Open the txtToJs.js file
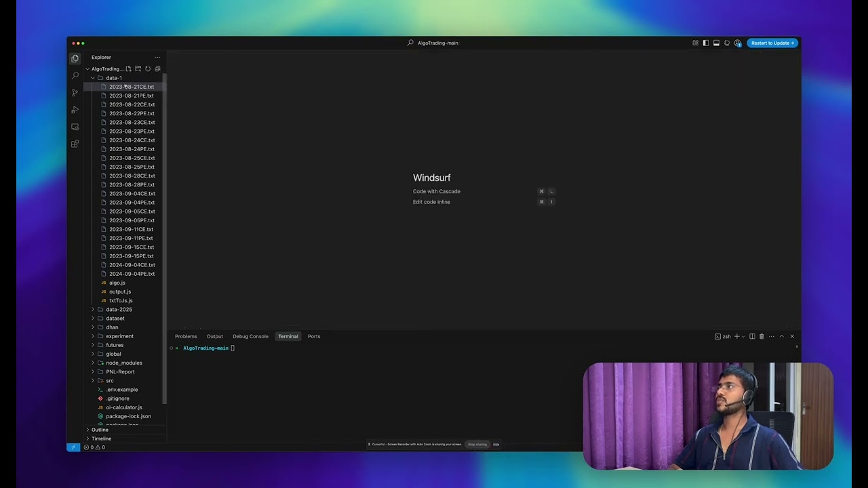This screenshot has width=868, height=488. 121,300
